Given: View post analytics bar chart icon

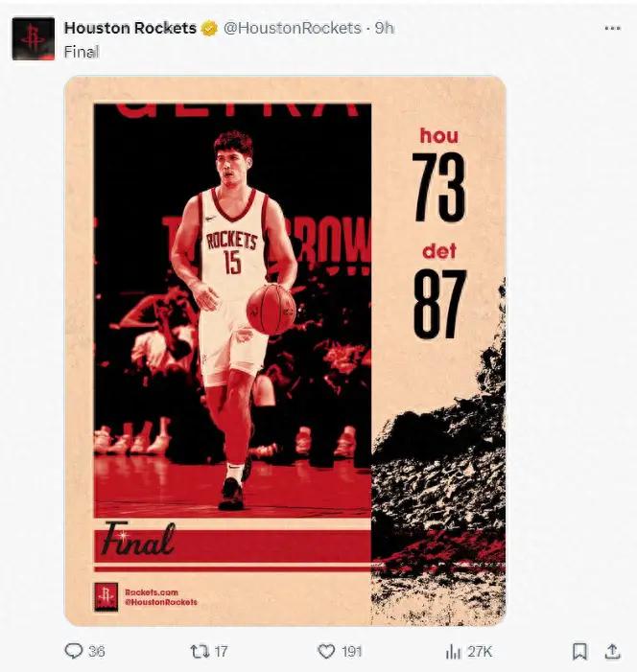Looking at the screenshot, I should click(x=453, y=652).
